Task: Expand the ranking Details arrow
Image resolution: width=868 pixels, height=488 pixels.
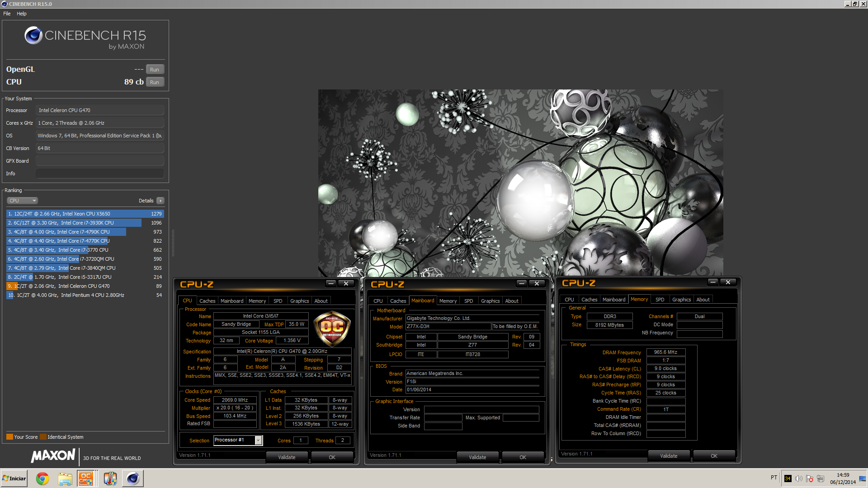Action: point(160,201)
